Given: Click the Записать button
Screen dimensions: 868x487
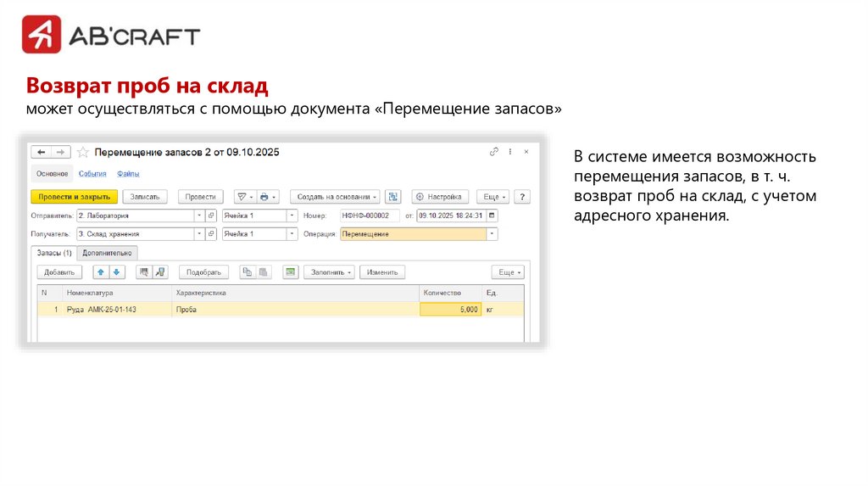Looking at the screenshot, I should (x=144, y=197).
